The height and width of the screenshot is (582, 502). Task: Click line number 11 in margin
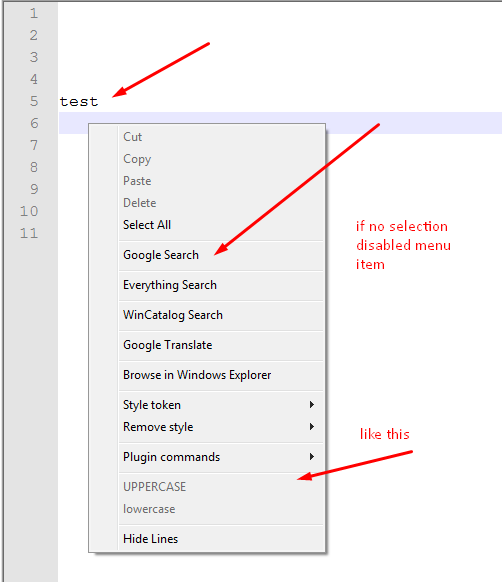click(x=29, y=233)
